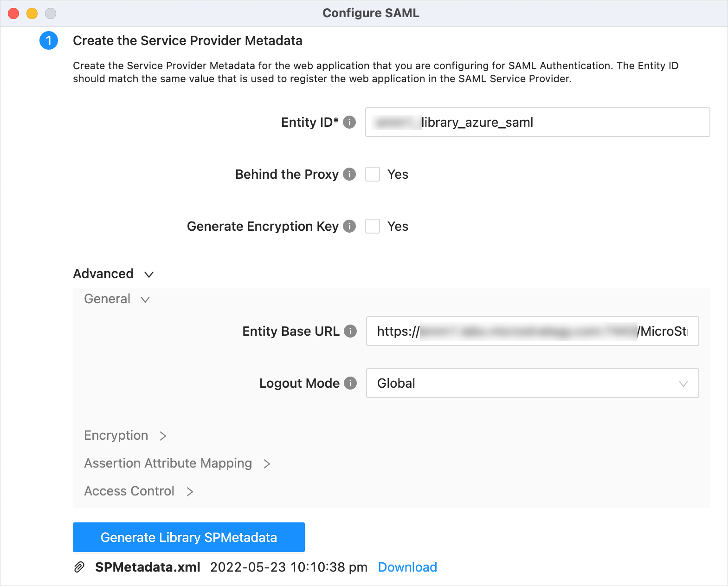Click the Entity Base URL info icon
The height and width of the screenshot is (586, 728).
350,331
